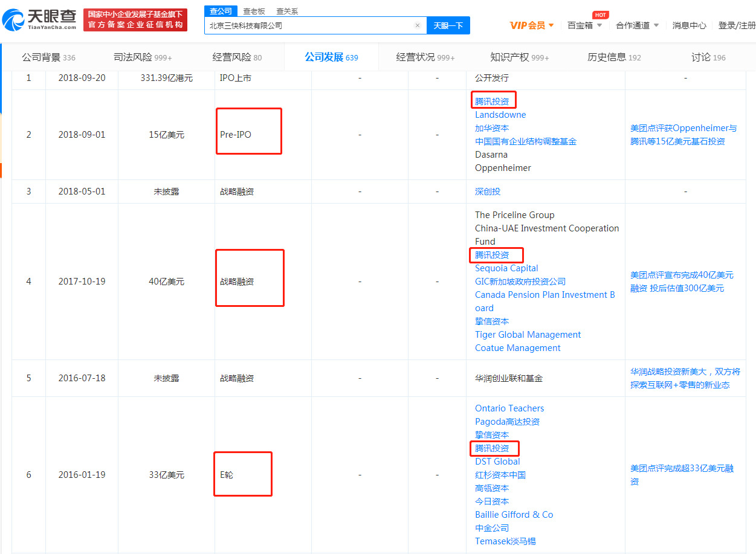This screenshot has height=554, width=756.
Task: Open Temasek淡马锡 link
Action: (505, 541)
